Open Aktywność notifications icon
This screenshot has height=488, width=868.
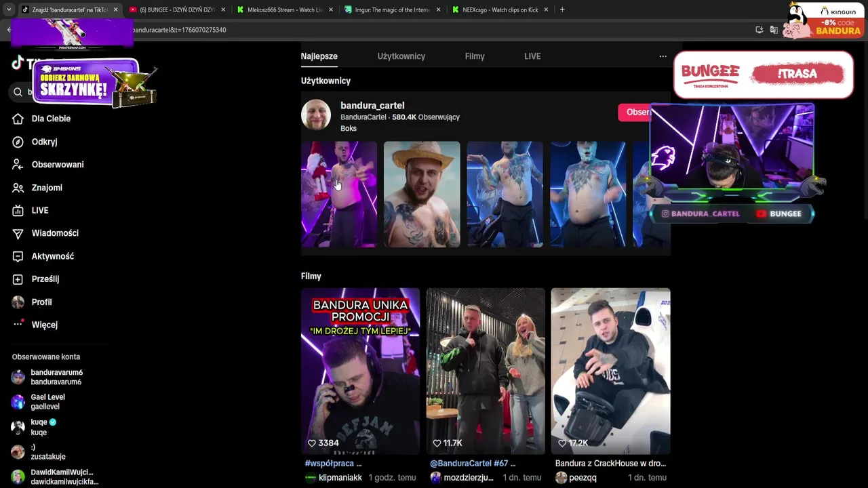(x=18, y=256)
